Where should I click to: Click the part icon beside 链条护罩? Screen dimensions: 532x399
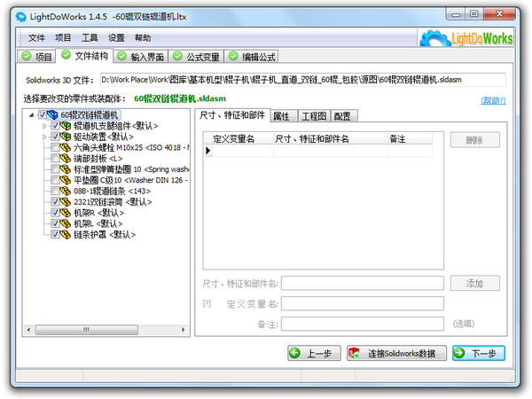pyautogui.click(x=66, y=234)
